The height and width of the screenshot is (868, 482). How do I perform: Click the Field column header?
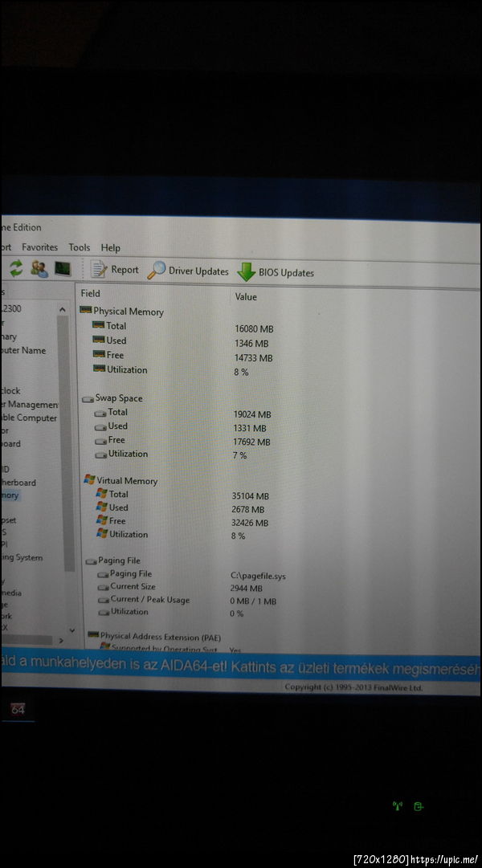pos(90,293)
